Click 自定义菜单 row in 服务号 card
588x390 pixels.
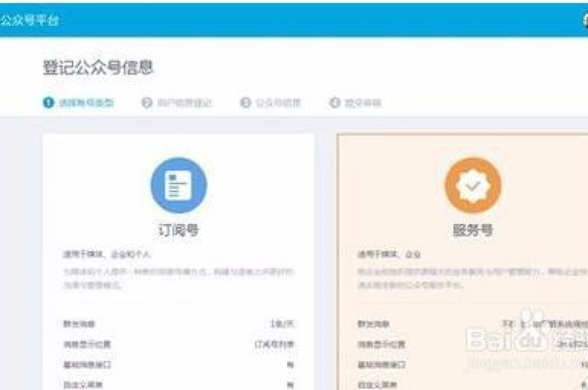[472, 385]
